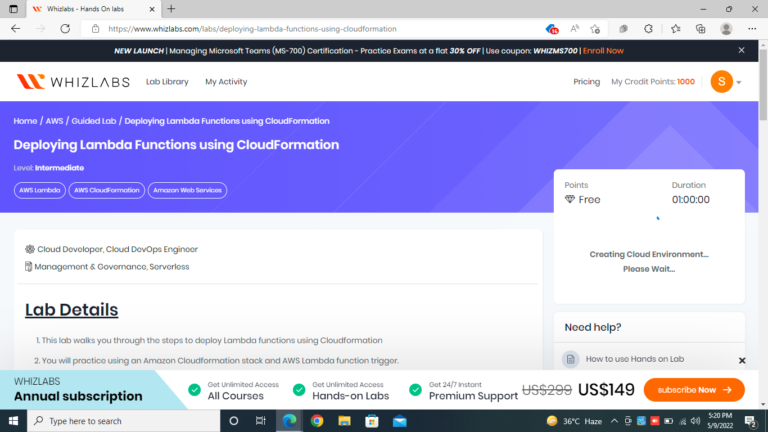Open Task View in taskbar
Image resolution: width=768 pixels, height=432 pixels.
pyautogui.click(x=261, y=421)
